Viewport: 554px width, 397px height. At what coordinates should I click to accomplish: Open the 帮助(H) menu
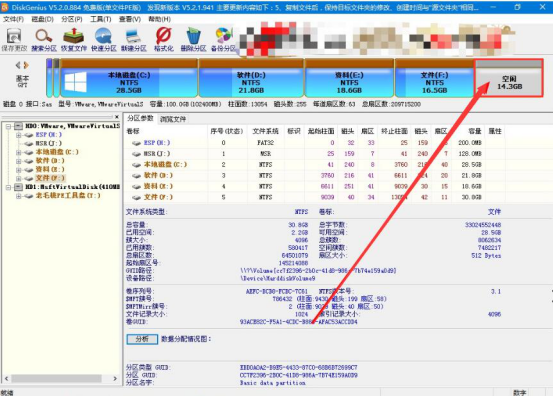[159, 19]
